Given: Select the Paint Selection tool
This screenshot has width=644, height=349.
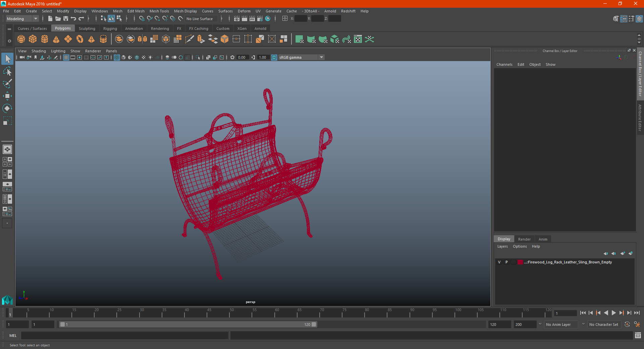Looking at the screenshot, I should coord(7,84).
